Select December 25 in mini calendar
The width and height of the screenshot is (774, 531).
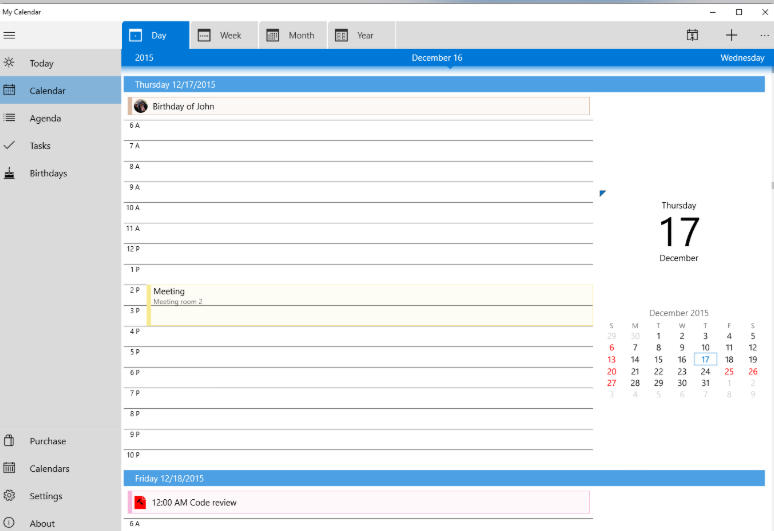click(x=729, y=371)
